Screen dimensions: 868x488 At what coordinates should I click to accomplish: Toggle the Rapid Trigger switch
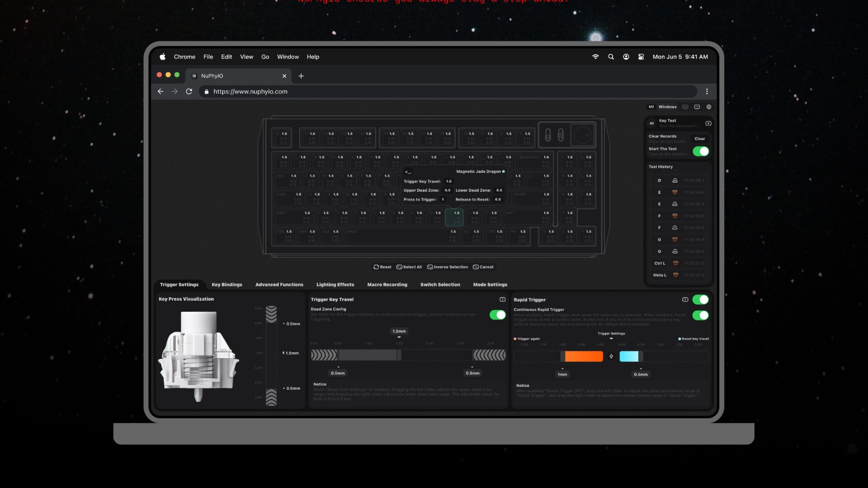701,300
